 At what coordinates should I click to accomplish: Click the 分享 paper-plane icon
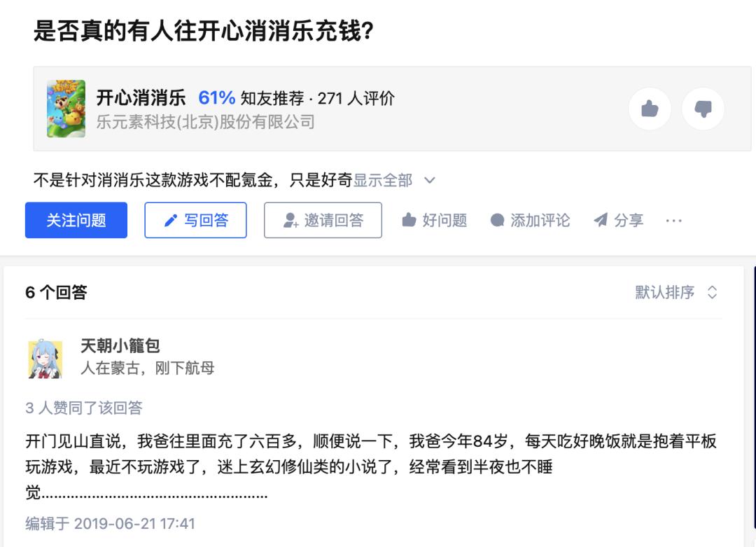[x=601, y=221]
